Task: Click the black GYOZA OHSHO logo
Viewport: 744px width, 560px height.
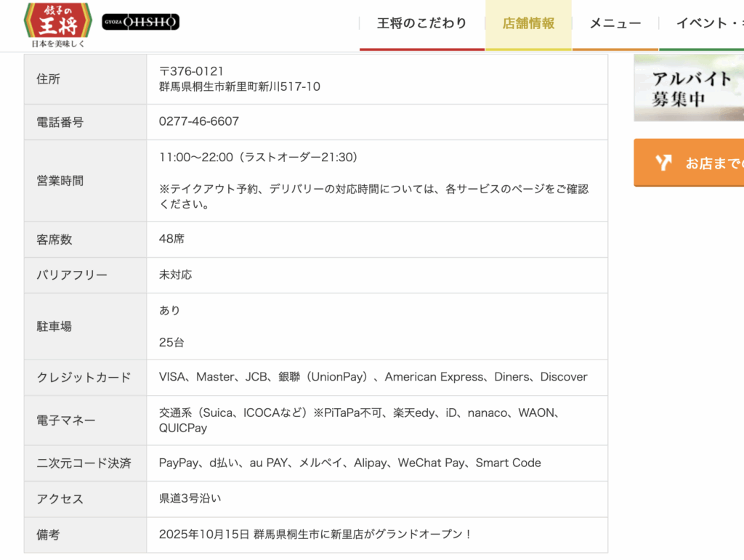Action: (x=140, y=23)
